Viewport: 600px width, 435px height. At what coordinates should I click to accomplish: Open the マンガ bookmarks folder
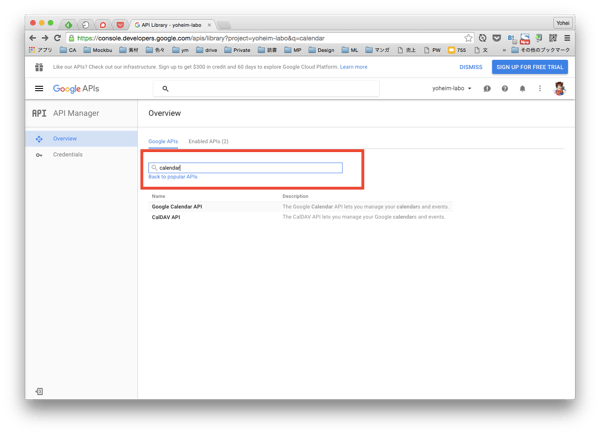377,50
